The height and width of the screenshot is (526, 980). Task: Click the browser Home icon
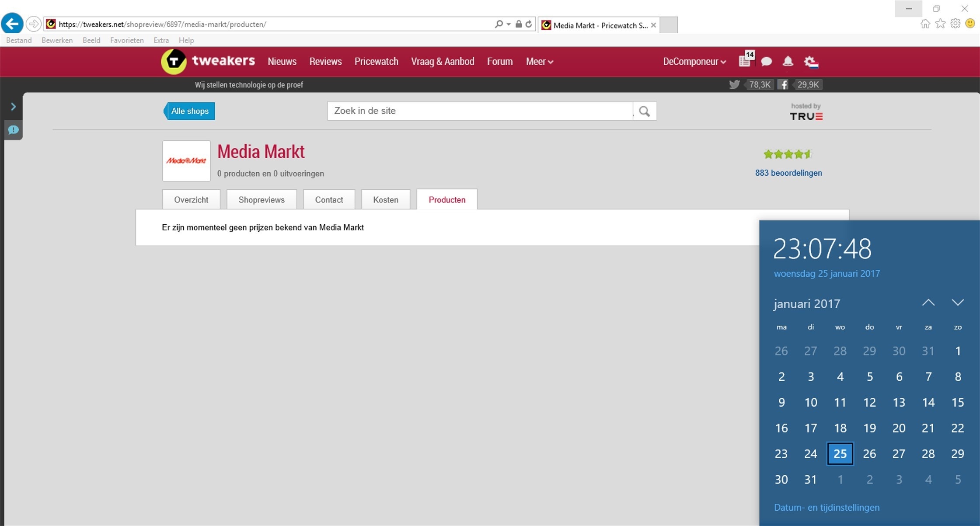pos(925,24)
